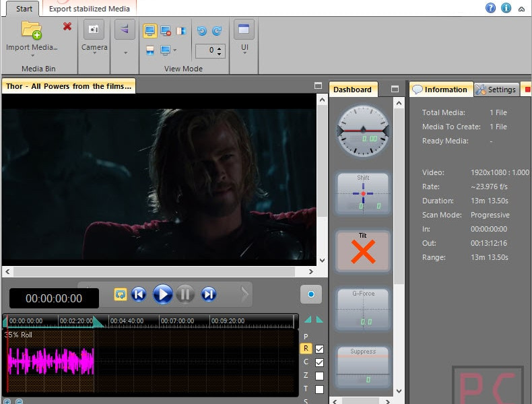Click the 00:00:00:00 timecode display
This screenshot has height=404, width=532.
coord(54,298)
